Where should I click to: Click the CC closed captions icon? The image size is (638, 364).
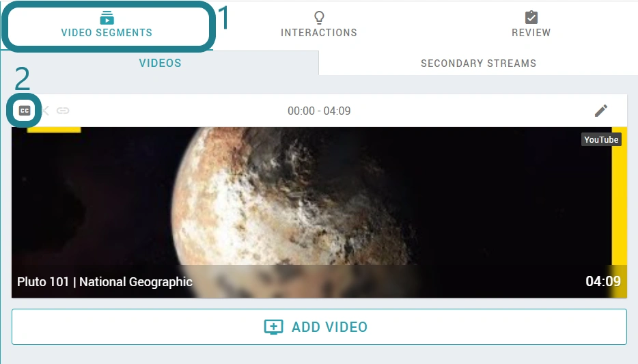(25, 111)
